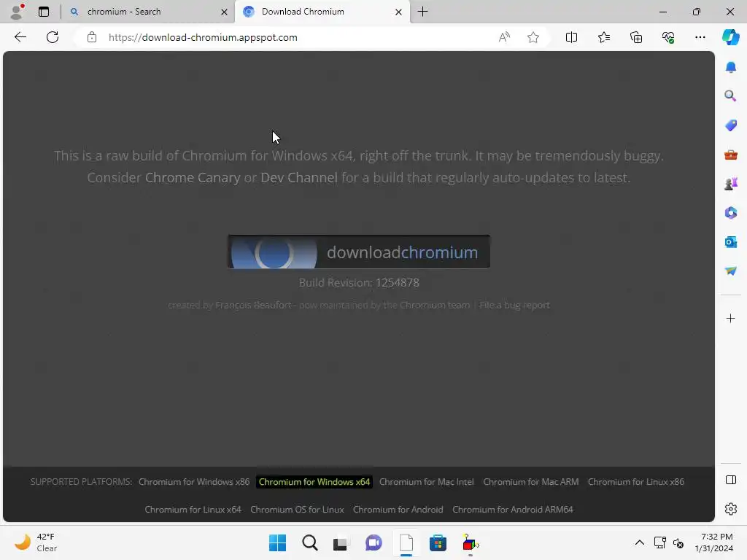Select Chromium for Windows x86
Image resolution: width=747 pixels, height=560 pixels.
click(x=194, y=482)
